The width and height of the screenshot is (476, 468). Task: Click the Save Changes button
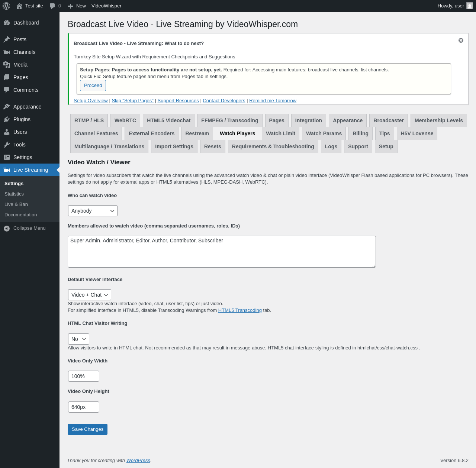click(x=87, y=429)
